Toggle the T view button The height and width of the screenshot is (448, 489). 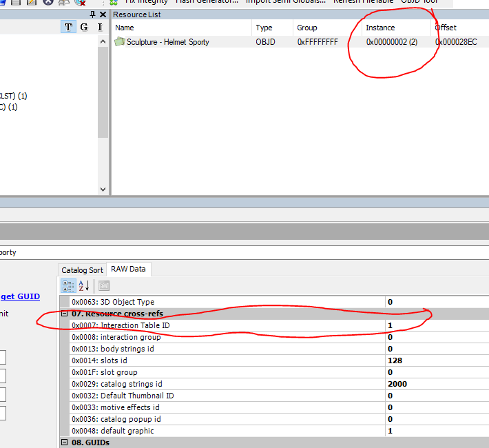click(68, 27)
